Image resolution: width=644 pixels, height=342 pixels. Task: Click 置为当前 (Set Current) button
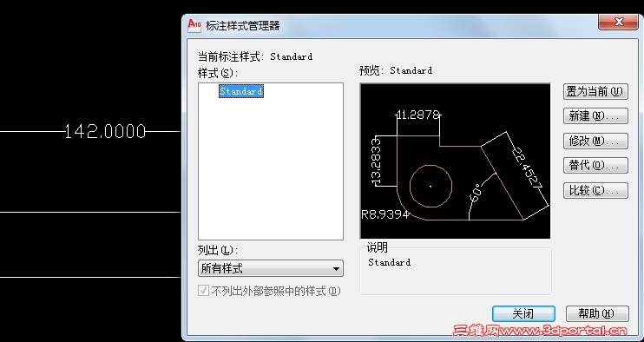click(x=595, y=91)
